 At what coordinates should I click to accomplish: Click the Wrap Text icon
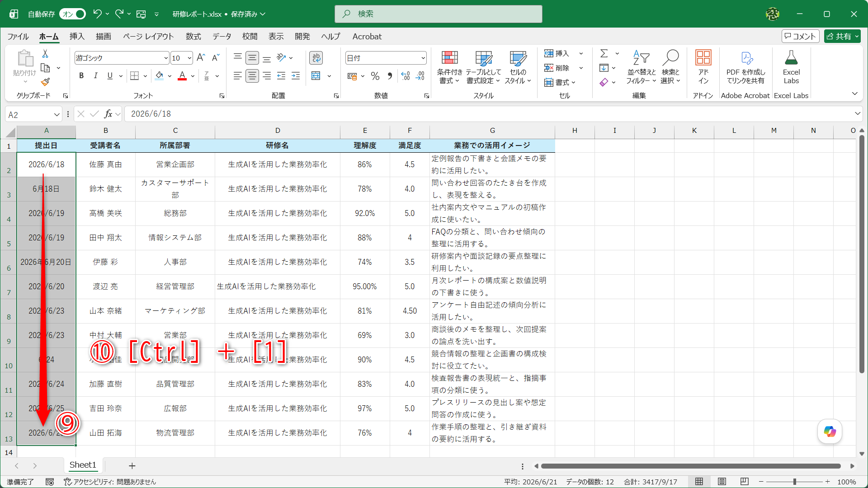click(316, 57)
